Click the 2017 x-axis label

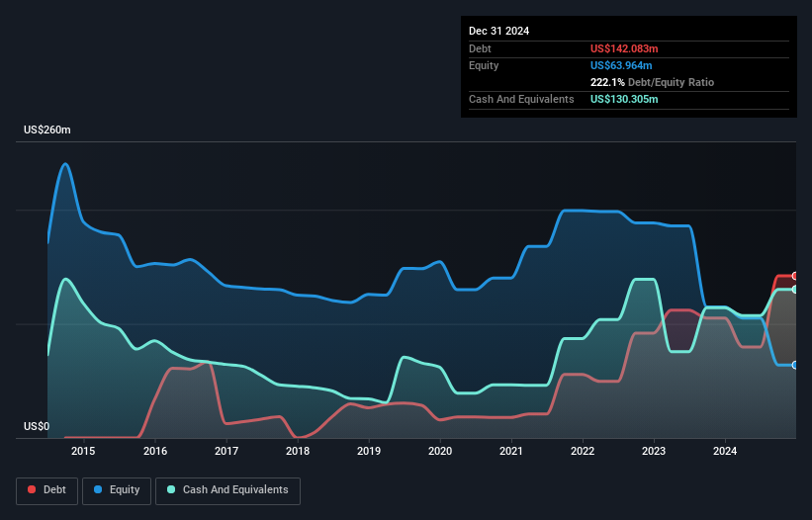(x=226, y=451)
